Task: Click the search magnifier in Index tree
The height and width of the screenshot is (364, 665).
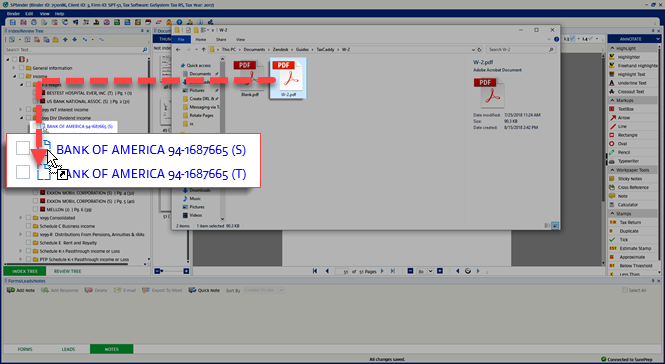Action: pos(145,50)
